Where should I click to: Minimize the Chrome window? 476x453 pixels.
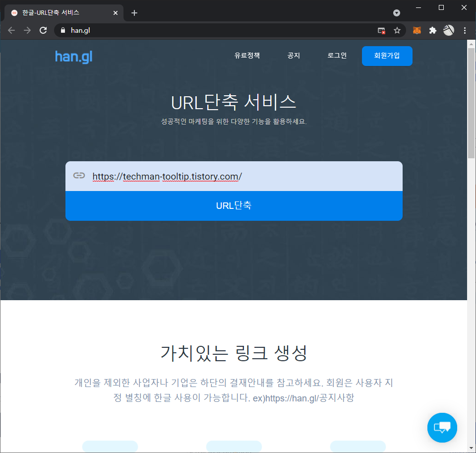click(418, 7)
